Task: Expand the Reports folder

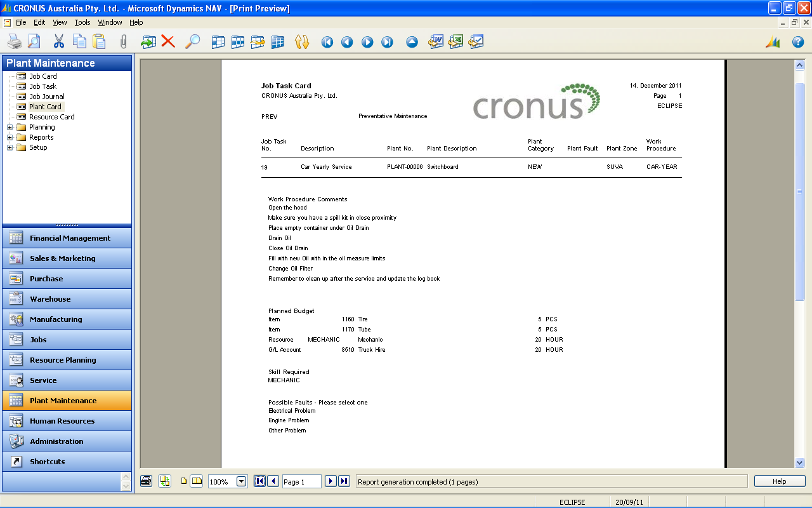Action: [10, 137]
